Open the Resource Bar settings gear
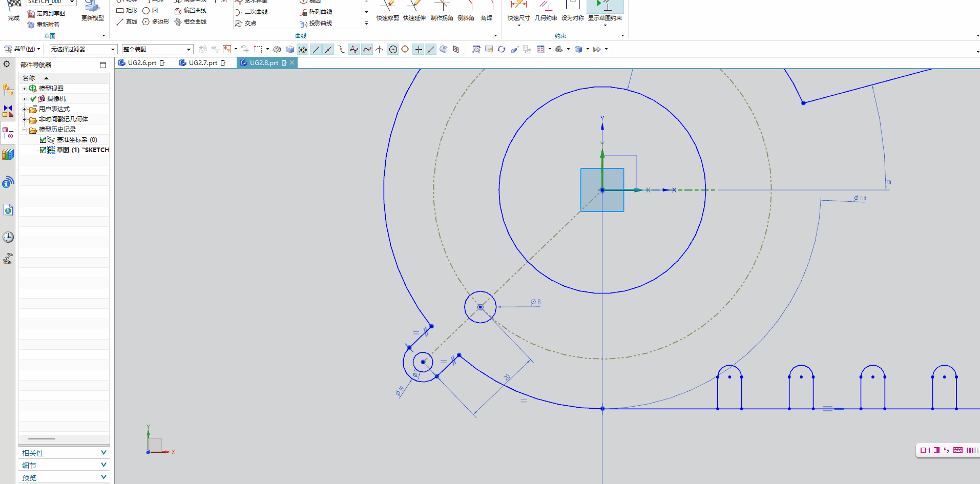Viewport: 980px width, 484px height. (7, 64)
